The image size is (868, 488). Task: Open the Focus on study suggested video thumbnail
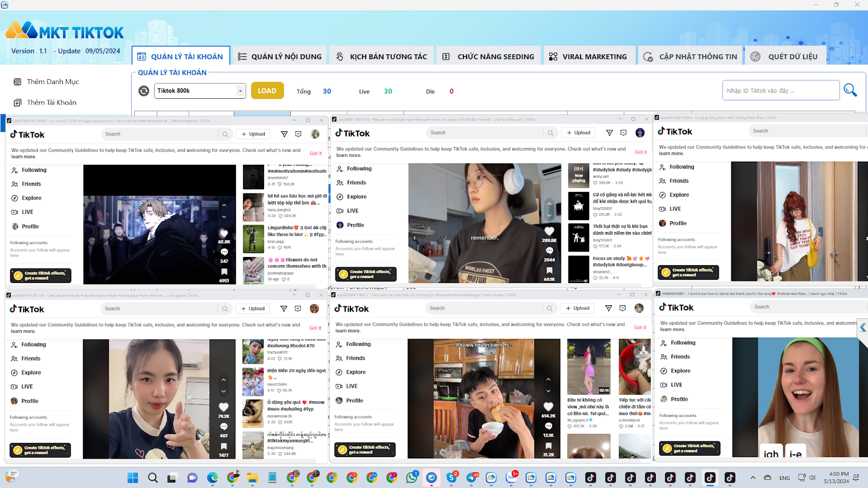point(579,269)
